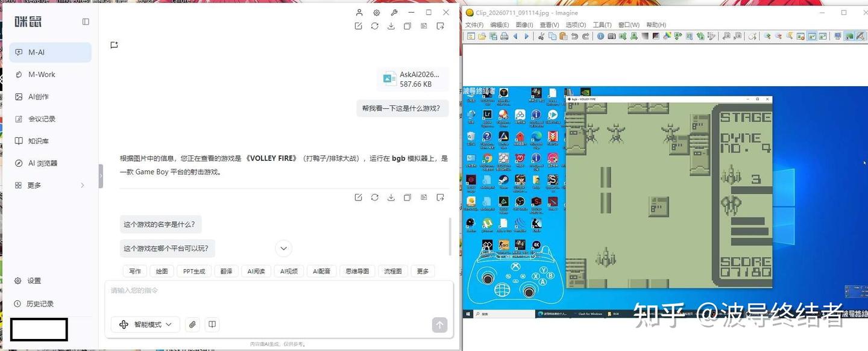
Task: Regenerate the answer with the refresh icon below the reply
Action: (x=375, y=197)
